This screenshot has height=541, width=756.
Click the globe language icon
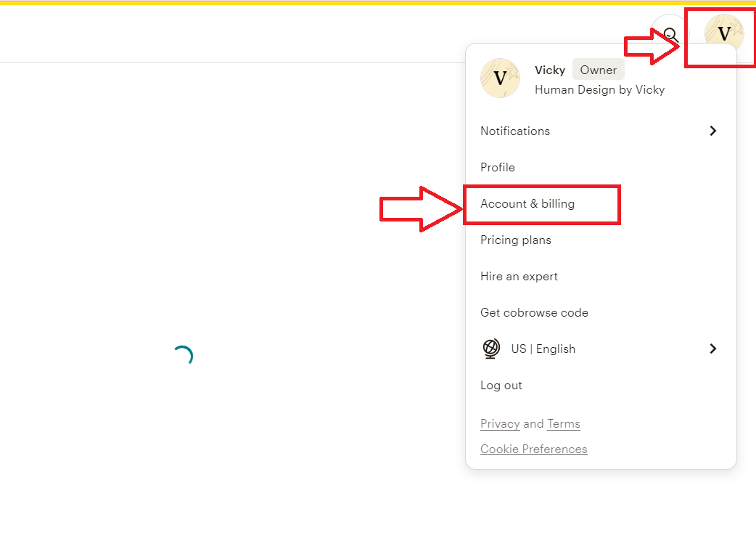[491, 349]
